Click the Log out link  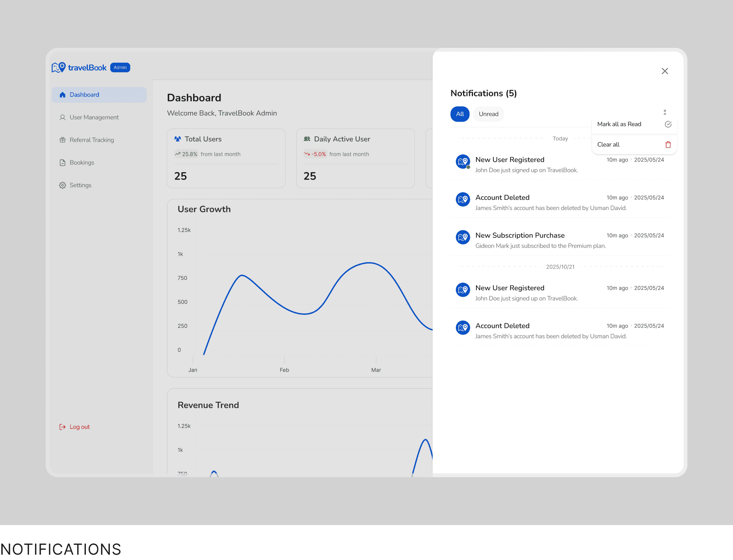(x=80, y=427)
